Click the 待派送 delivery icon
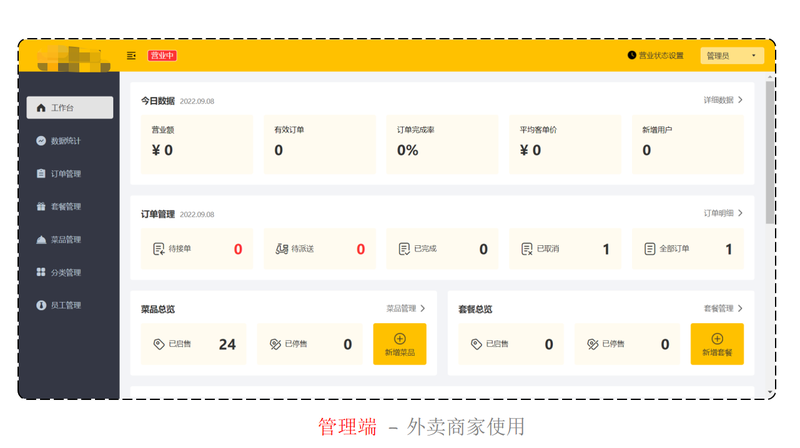The height and width of the screenshot is (448, 800). [x=282, y=249]
